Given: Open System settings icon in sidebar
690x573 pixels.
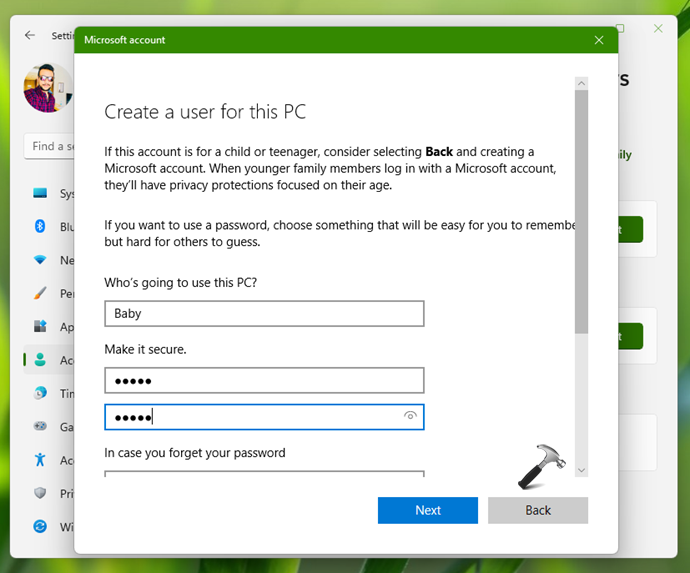Looking at the screenshot, I should (x=40, y=193).
